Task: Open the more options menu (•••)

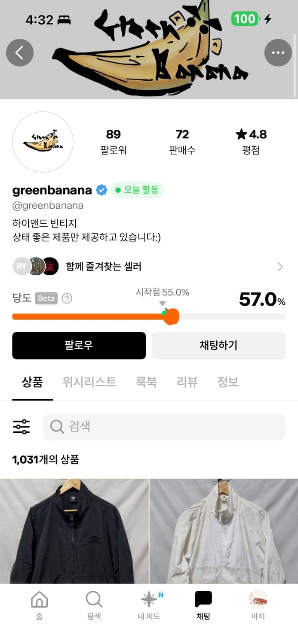Action: [278, 52]
